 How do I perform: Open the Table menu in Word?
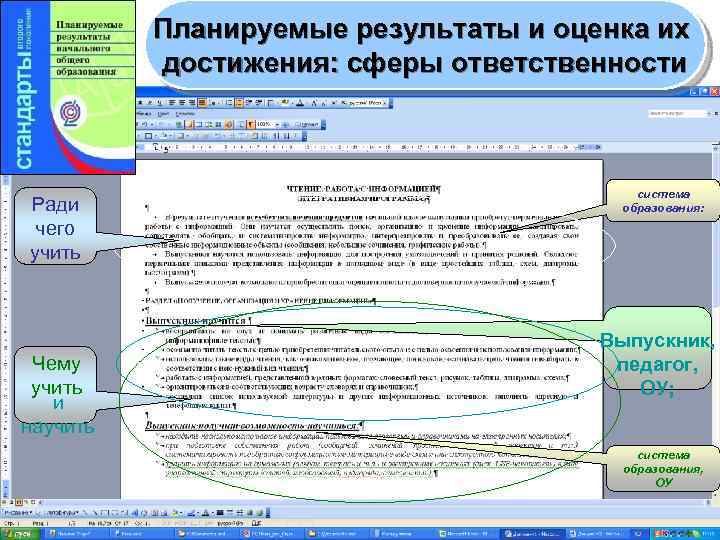[143, 113]
